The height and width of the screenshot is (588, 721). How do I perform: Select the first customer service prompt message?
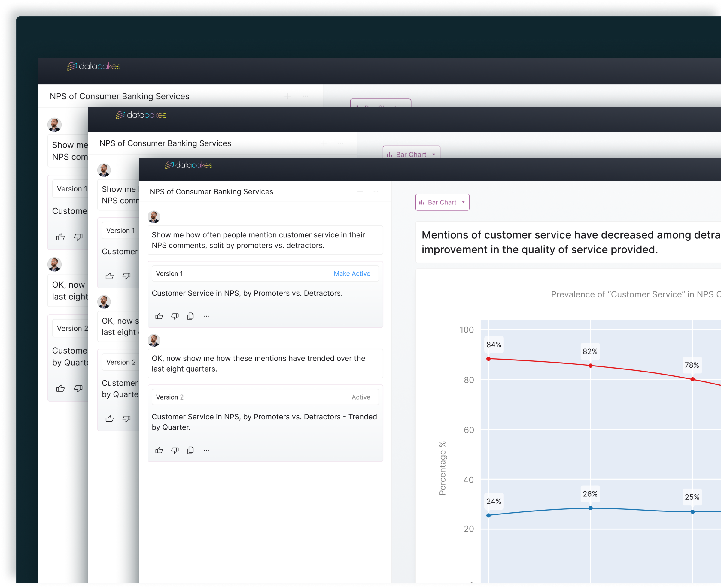click(265, 240)
